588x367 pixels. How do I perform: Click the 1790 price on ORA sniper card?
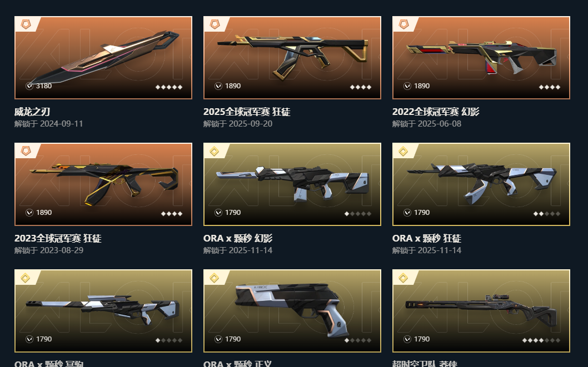[x=44, y=339]
